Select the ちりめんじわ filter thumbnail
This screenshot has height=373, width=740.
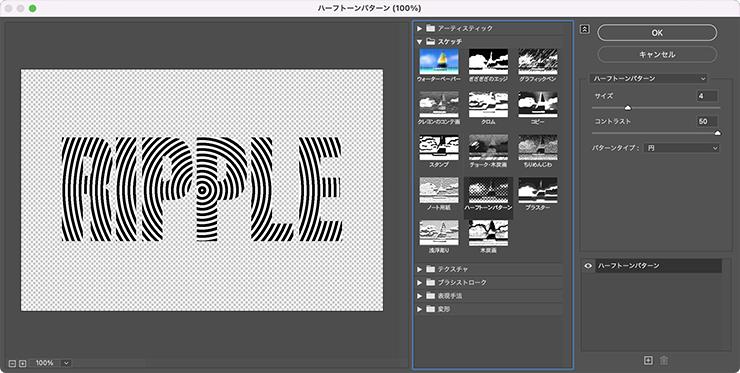point(538,147)
